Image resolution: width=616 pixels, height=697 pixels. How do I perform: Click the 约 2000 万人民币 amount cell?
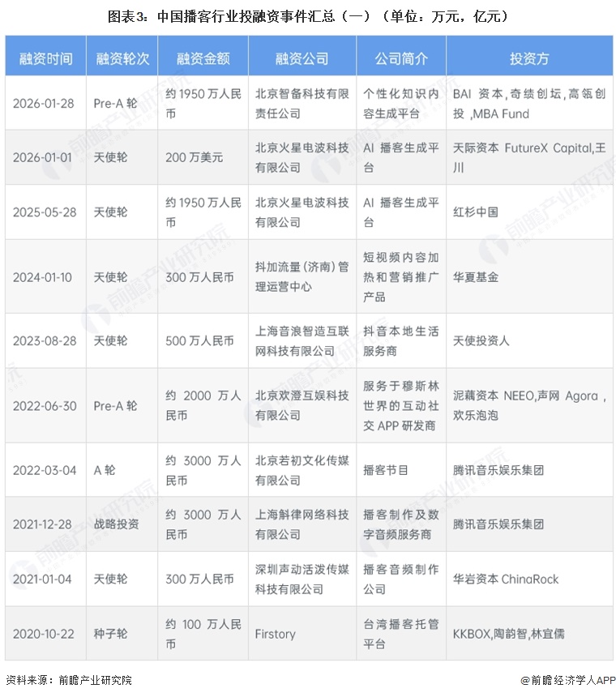coord(203,406)
